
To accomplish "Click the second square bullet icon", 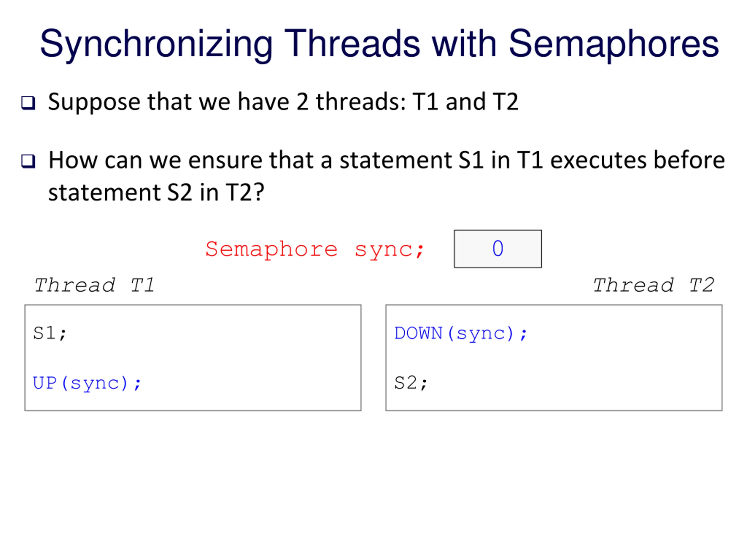I will pos(28,161).
